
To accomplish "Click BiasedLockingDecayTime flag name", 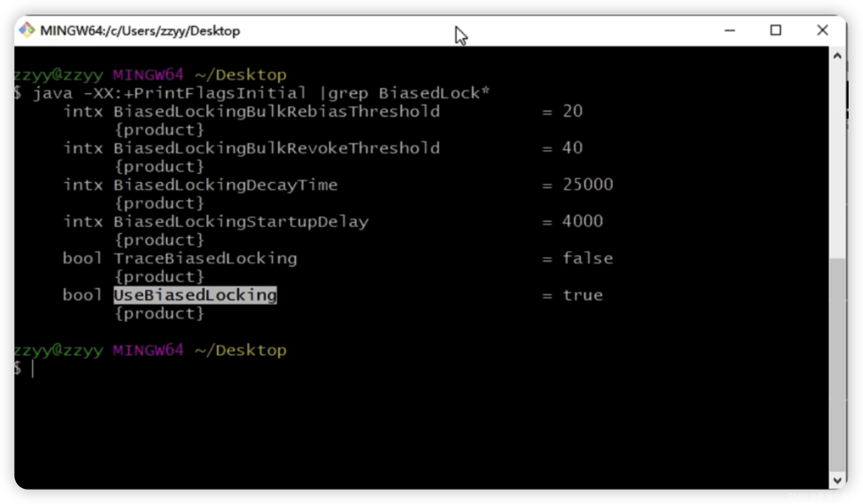I will click(225, 185).
